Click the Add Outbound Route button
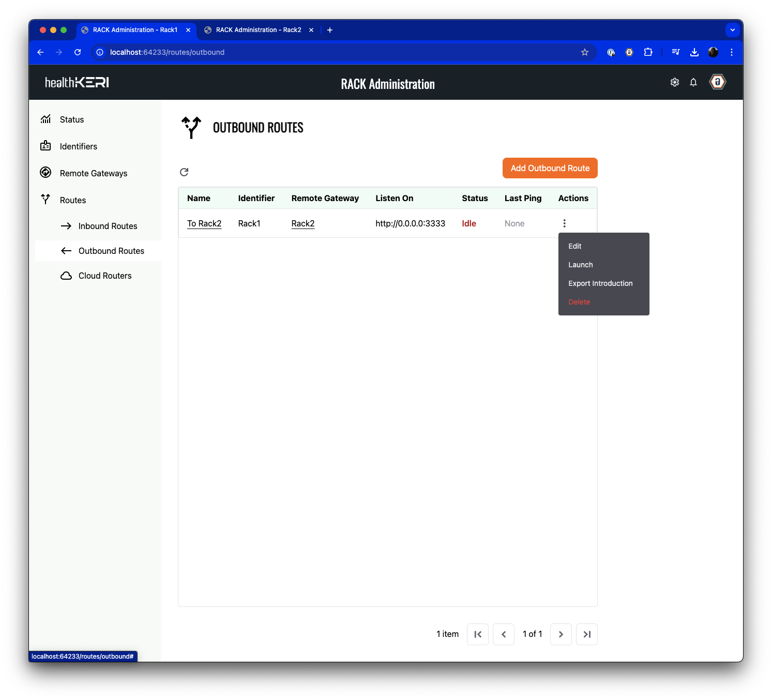This screenshot has width=772, height=700. click(x=550, y=168)
